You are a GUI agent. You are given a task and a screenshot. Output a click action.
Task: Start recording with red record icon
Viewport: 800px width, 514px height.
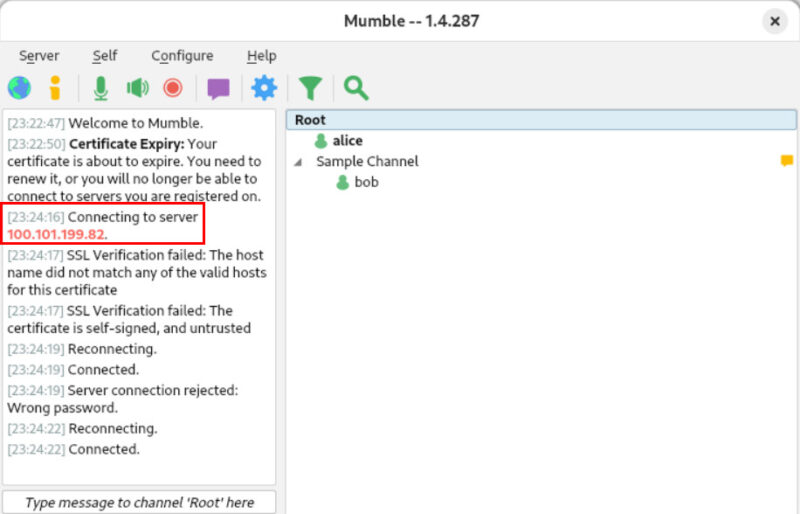click(x=173, y=88)
